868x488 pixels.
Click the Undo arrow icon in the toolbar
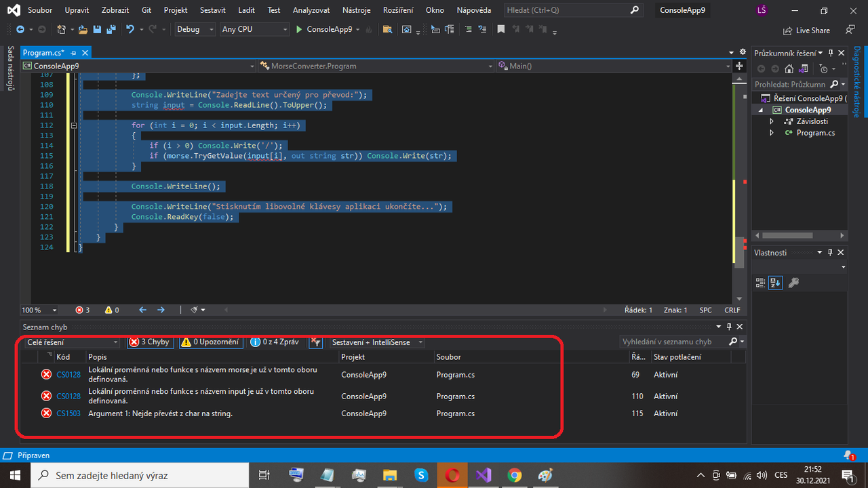point(130,29)
